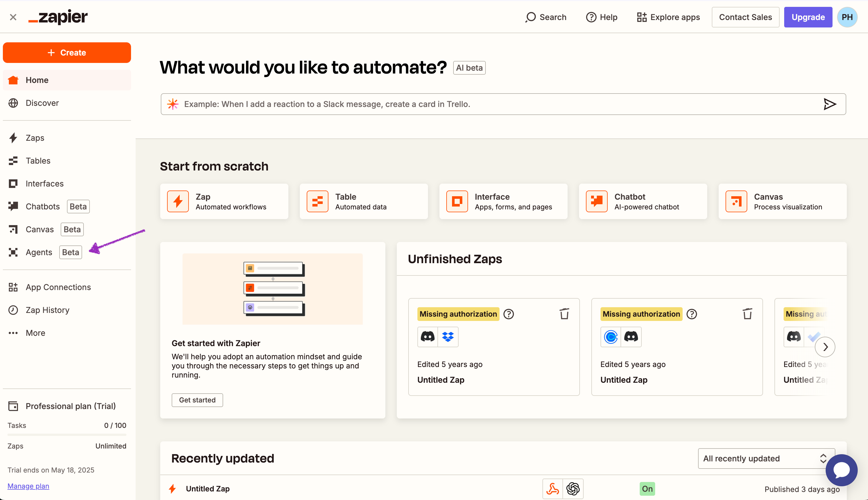Show next unfinished Zaps with the chevron arrow
868x500 pixels.
coord(825,347)
